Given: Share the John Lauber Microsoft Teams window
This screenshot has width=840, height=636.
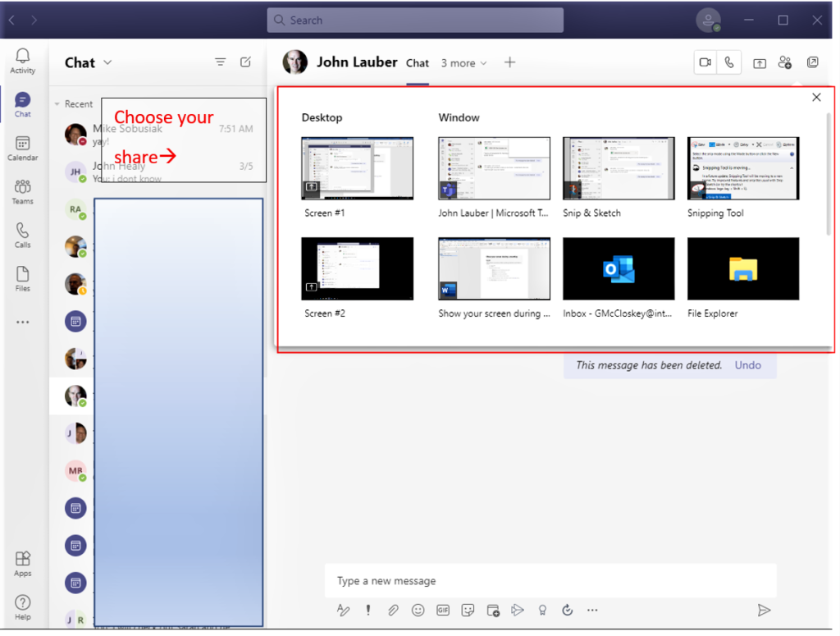Looking at the screenshot, I should click(x=494, y=168).
